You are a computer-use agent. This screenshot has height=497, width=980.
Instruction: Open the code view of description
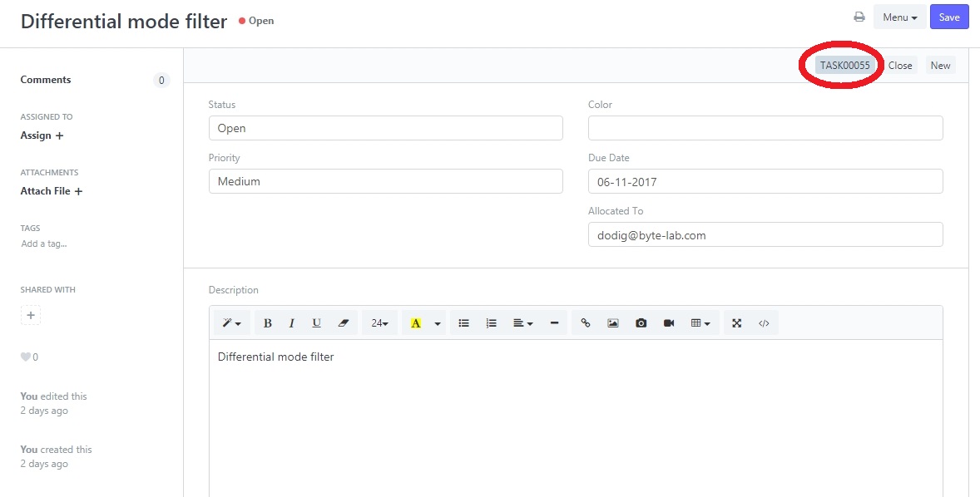764,323
